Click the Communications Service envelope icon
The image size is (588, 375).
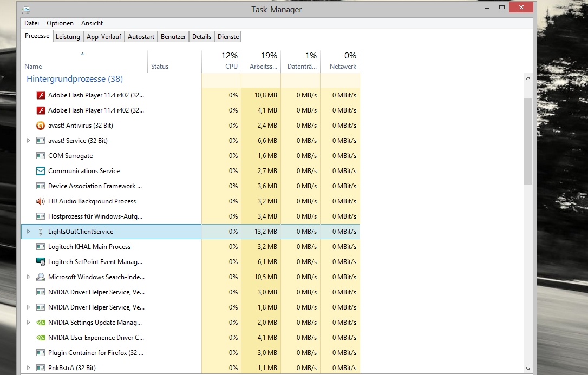[x=41, y=171]
